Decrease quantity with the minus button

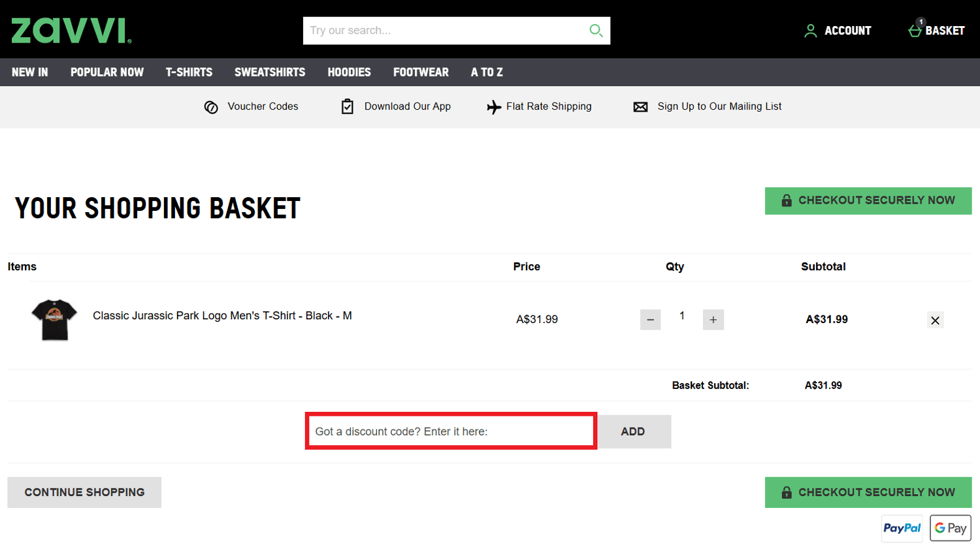pos(650,320)
